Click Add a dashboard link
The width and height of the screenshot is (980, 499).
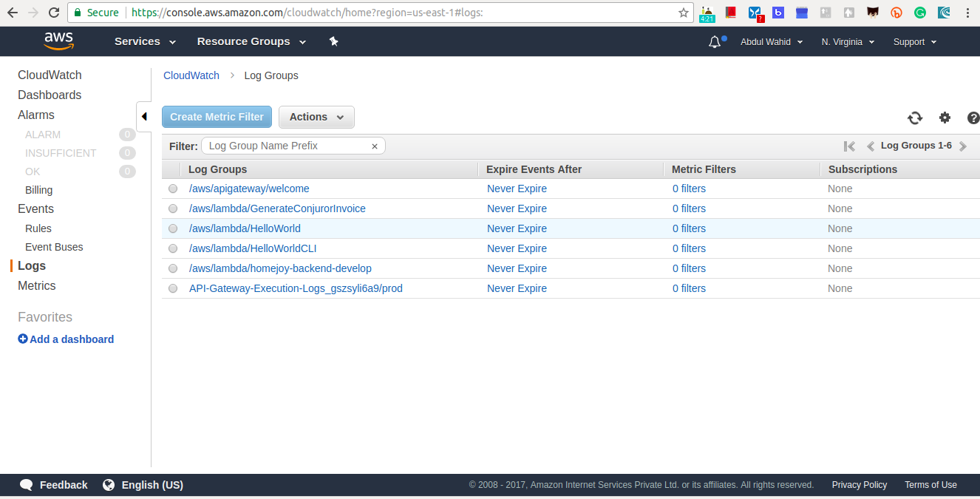(72, 339)
